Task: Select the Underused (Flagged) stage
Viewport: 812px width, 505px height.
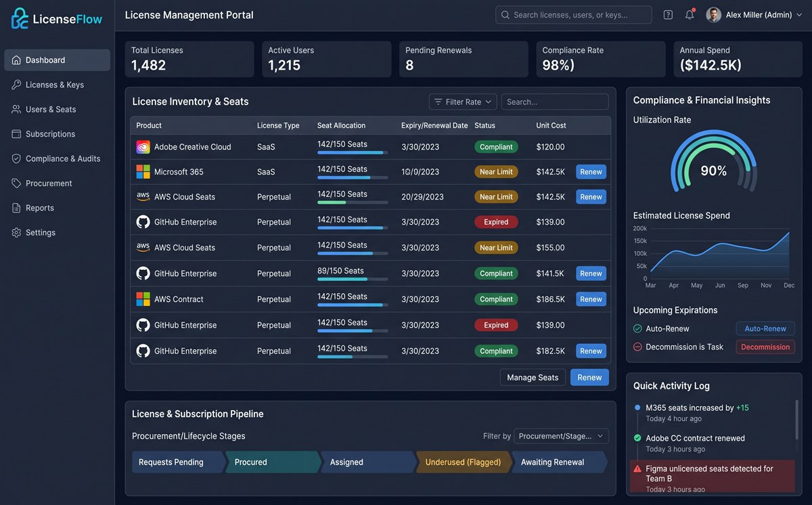Action: click(x=464, y=462)
